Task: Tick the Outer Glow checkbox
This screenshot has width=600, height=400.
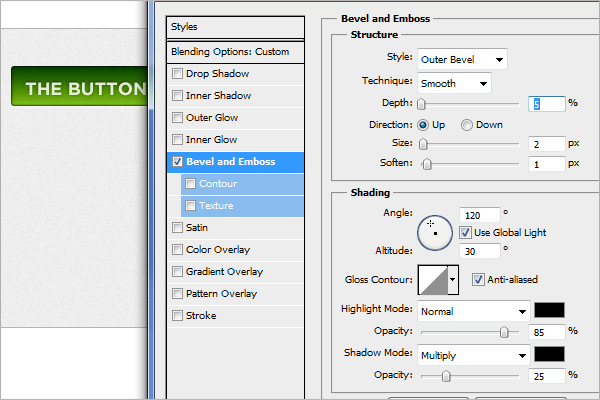Action: [177, 117]
